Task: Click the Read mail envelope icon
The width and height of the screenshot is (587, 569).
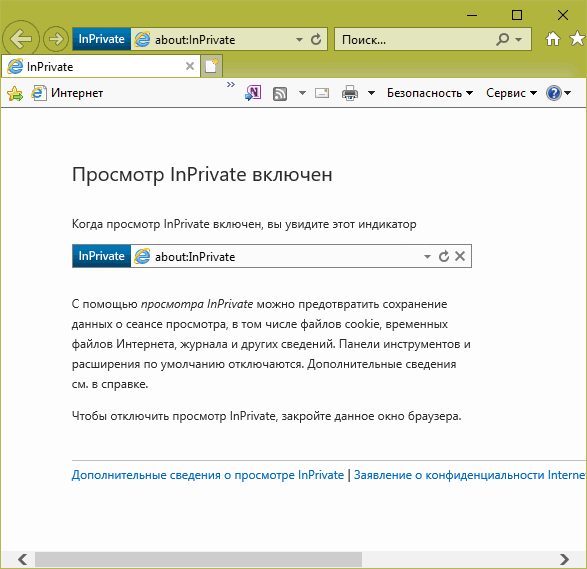Action: tap(322, 93)
